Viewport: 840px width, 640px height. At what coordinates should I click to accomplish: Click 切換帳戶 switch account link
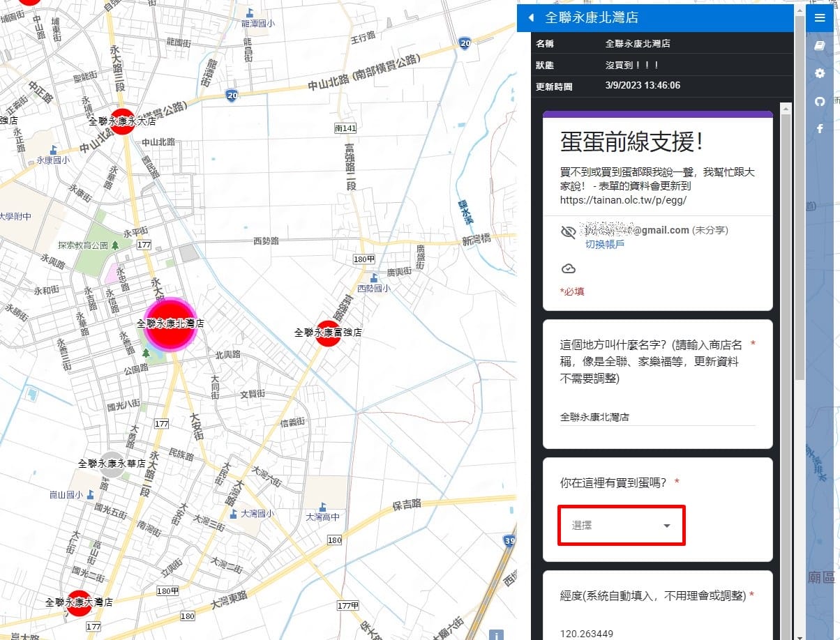(604, 244)
